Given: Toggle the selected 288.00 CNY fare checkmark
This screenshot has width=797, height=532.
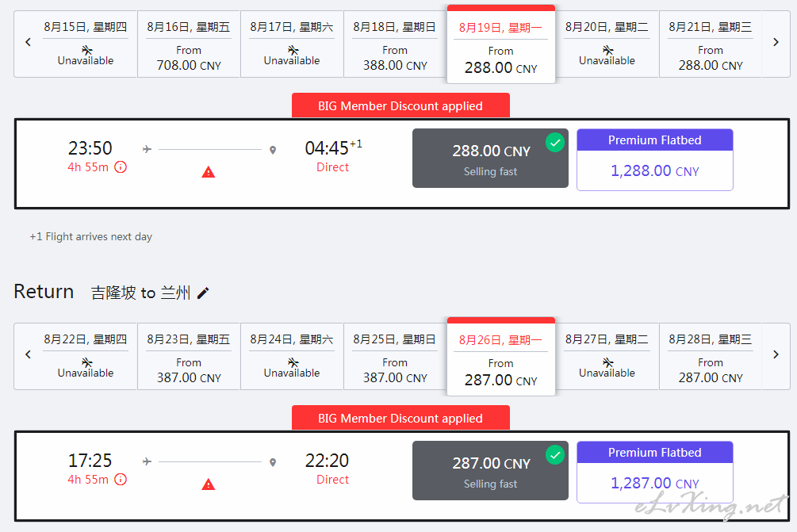Looking at the screenshot, I should point(556,143).
